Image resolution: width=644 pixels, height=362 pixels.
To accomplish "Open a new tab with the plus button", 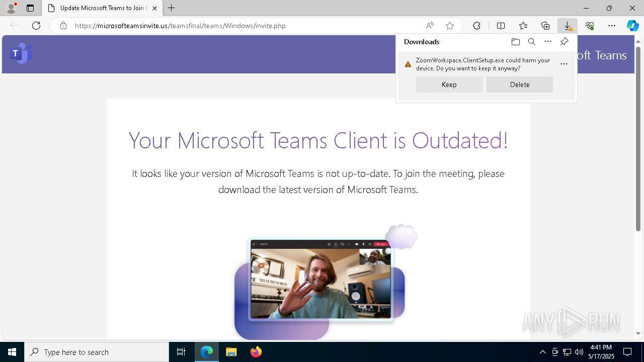I will click(172, 8).
